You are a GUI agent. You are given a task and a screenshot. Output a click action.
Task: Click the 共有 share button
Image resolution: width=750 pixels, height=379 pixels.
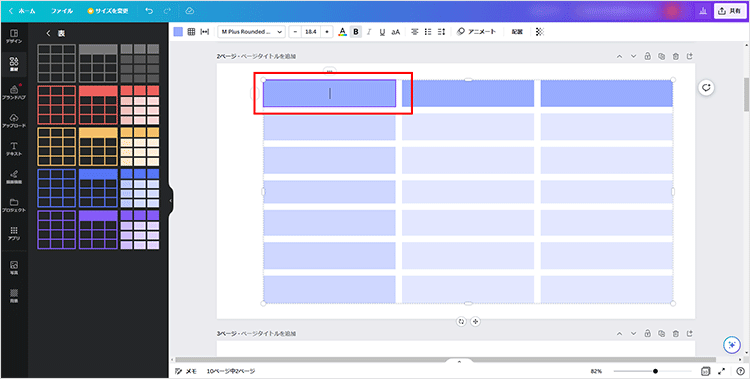pos(730,11)
